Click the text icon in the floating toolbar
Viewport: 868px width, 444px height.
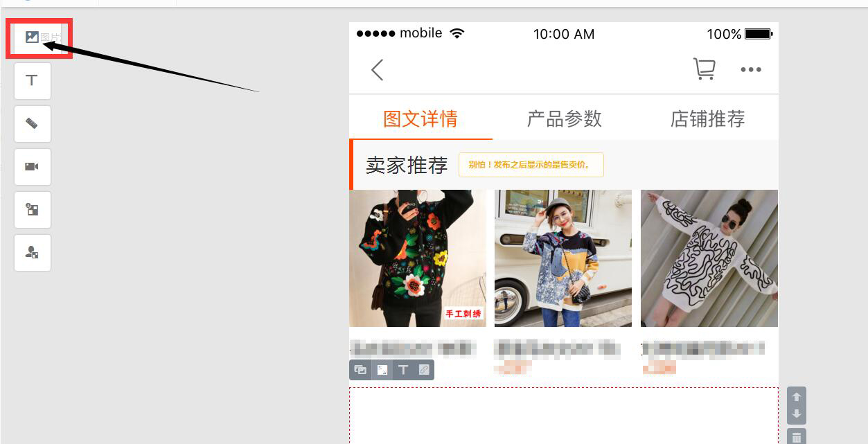(x=403, y=370)
